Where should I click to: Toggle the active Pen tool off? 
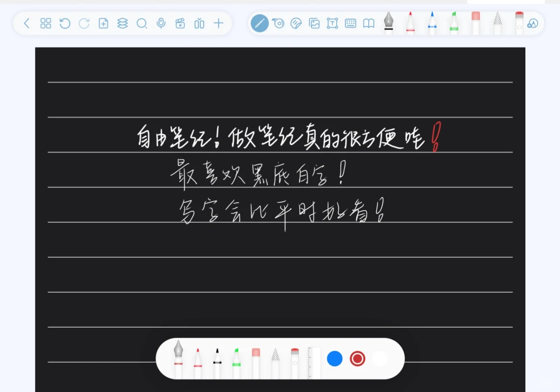point(259,24)
